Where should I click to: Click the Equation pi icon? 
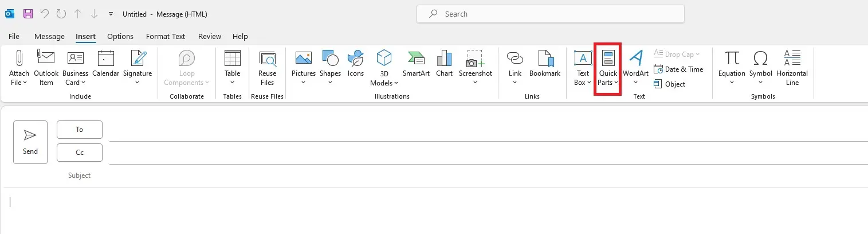[732, 58]
